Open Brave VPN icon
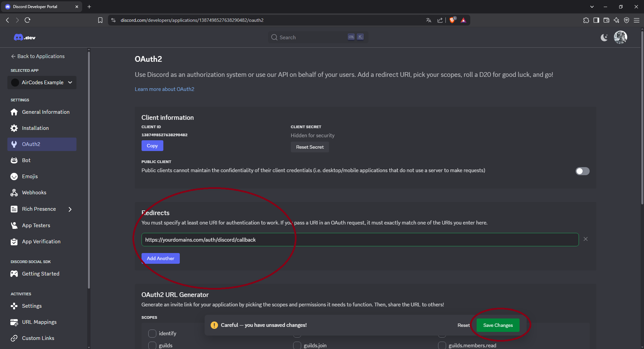The height and width of the screenshot is (349, 644). [x=627, y=20]
